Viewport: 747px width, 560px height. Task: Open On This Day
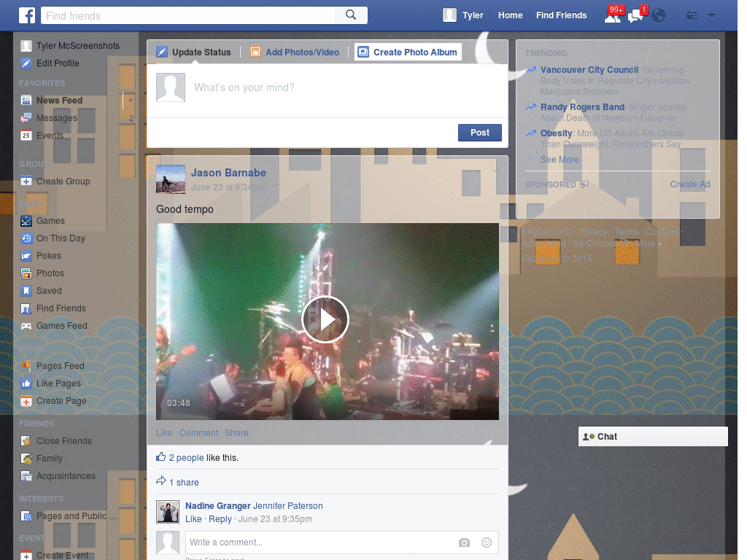tap(53, 238)
